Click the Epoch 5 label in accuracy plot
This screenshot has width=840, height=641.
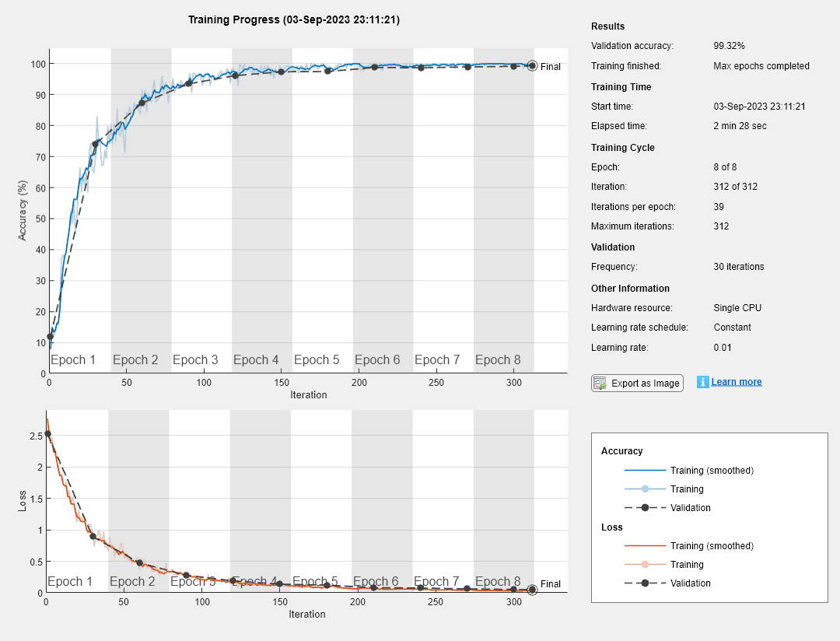(317, 360)
